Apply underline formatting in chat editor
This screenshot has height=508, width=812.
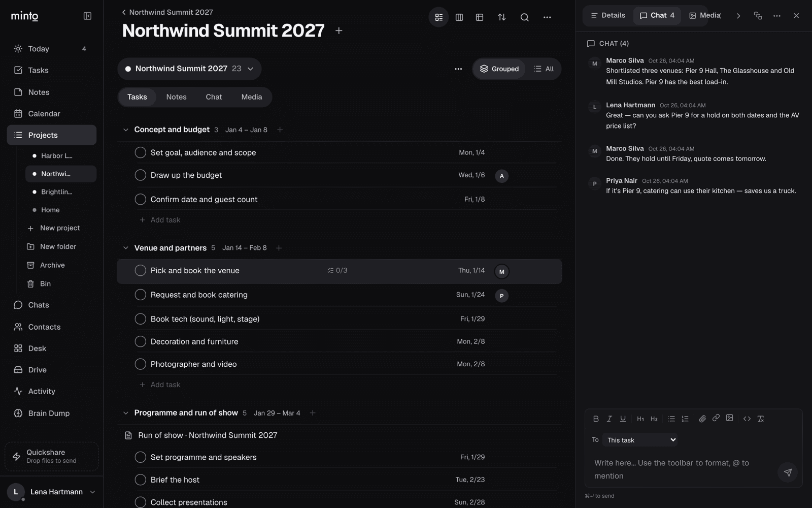(623, 419)
